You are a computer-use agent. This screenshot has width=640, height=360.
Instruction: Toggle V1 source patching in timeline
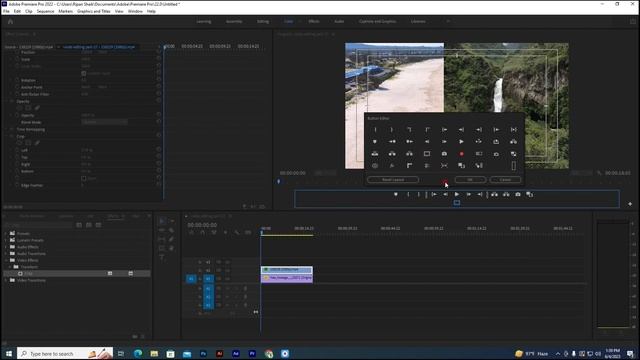pyautogui.click(x=191, y=279)
